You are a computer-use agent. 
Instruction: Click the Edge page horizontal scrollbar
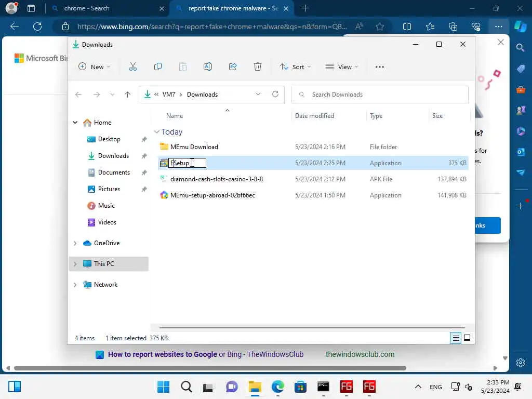coord(210,368)
